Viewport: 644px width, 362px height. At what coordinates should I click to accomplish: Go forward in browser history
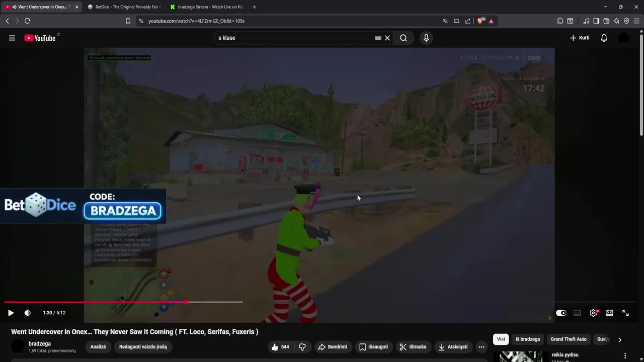[x=17, y=21]
